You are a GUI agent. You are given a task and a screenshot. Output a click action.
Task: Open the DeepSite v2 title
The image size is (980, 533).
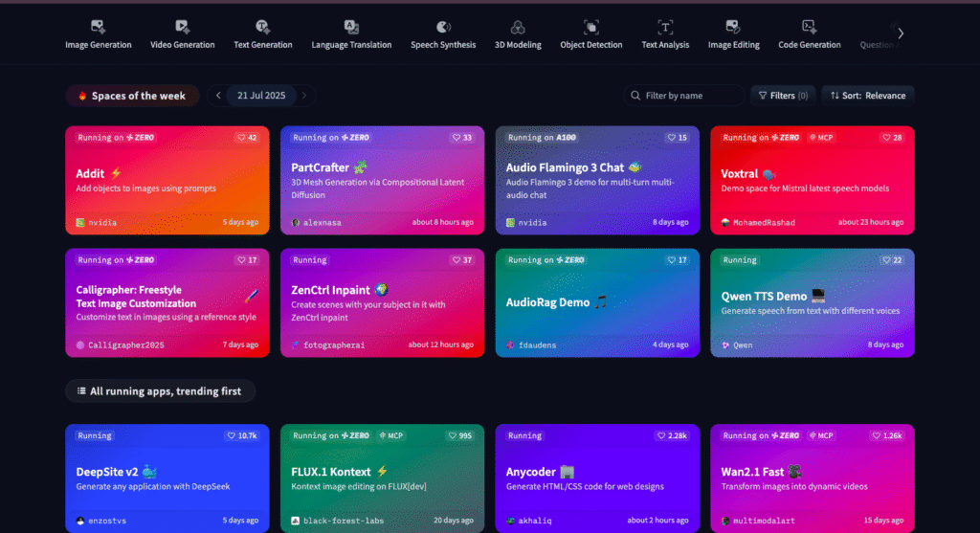click(107, 472)
